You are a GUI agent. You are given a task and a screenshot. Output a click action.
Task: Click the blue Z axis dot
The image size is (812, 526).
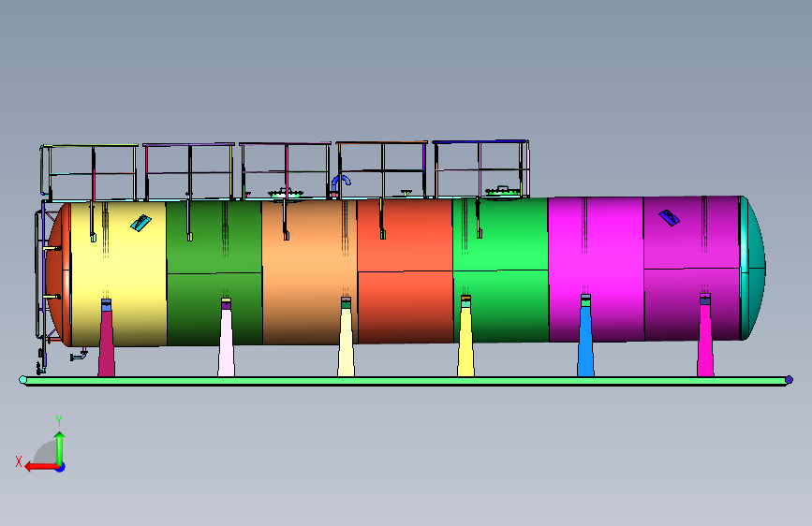tap(61, 467)
